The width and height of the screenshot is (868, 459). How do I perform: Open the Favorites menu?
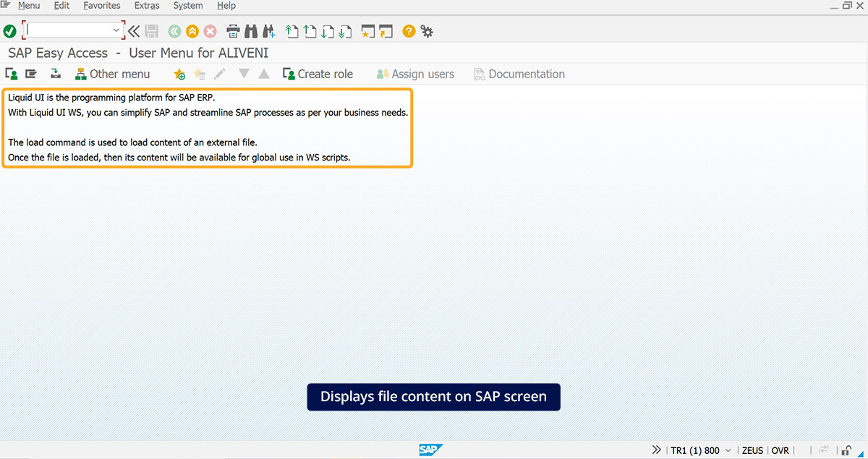(x=102, y=6)
